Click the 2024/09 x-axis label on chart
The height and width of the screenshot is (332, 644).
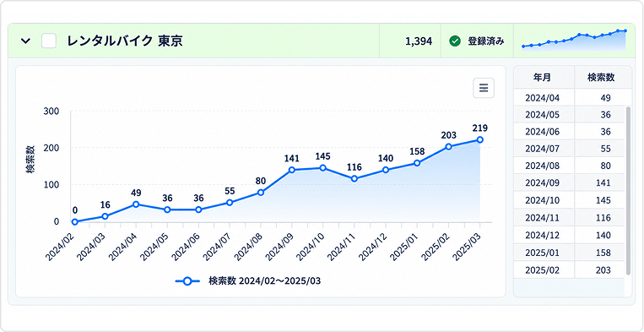coord(279,246)
